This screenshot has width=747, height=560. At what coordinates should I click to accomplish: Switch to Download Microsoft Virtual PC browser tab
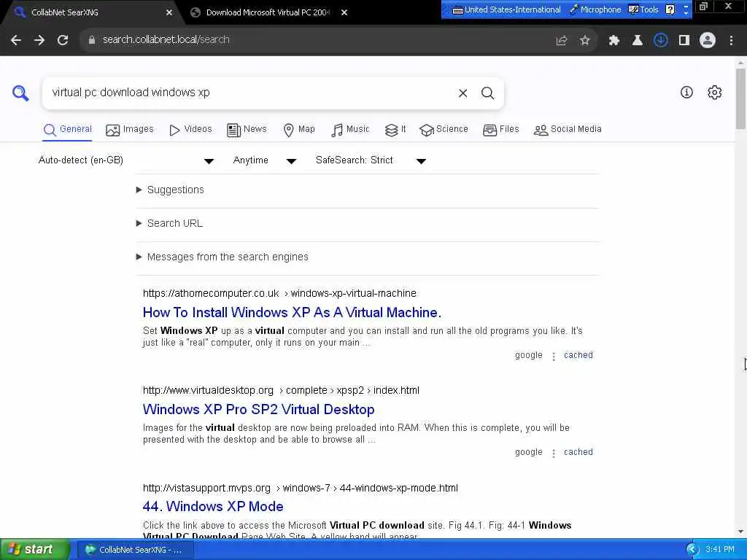(x=268, y=13)
